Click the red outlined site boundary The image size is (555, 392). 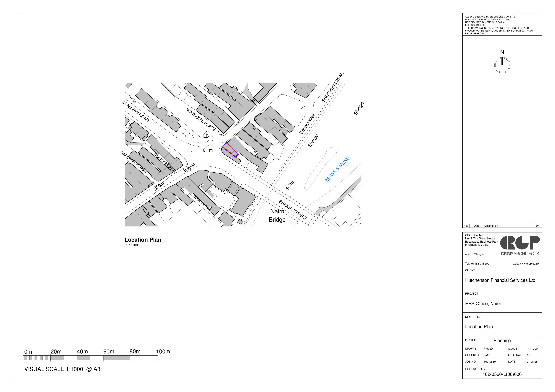pos(230,150)
